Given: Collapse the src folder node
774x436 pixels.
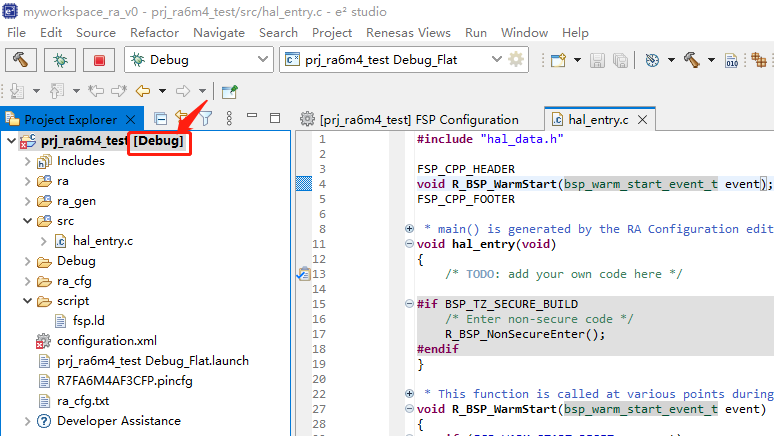Looking at the screenshot, I should point(28,221).
